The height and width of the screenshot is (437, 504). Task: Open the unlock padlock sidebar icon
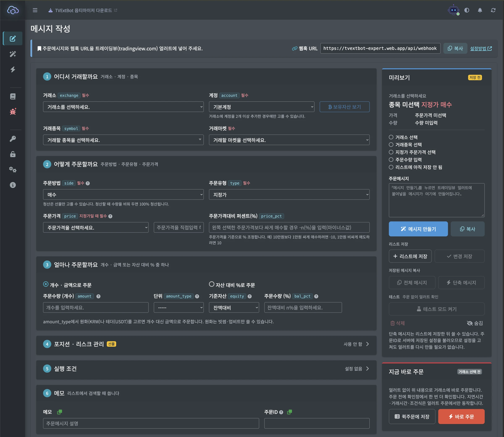click(x=13, y=154)
